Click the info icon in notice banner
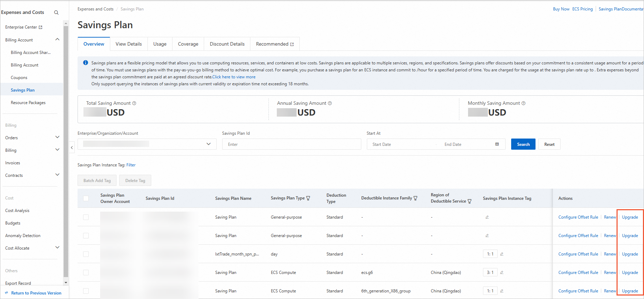This screenshot has width=644, height=299. coord(86,63)
